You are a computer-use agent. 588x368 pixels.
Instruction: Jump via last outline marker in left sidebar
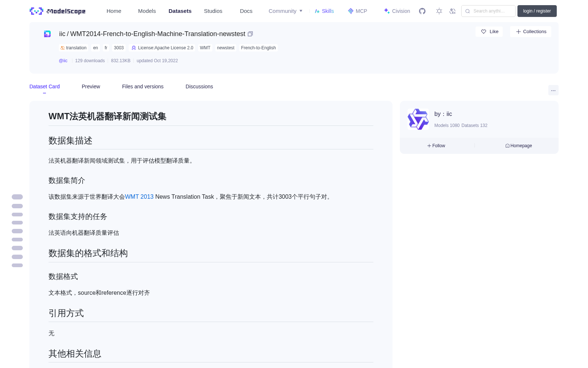point(17,265)
